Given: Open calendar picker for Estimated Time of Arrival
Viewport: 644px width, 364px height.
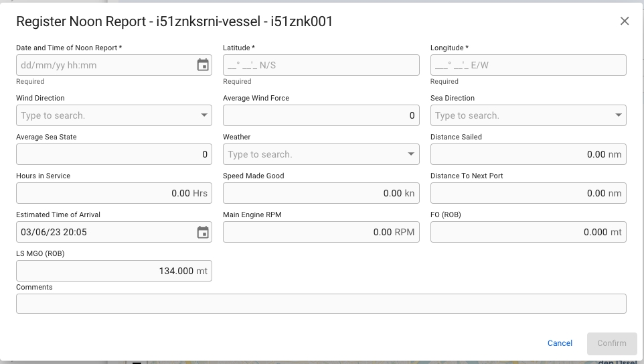Looking at the screenshot, I should click(203, 233).
